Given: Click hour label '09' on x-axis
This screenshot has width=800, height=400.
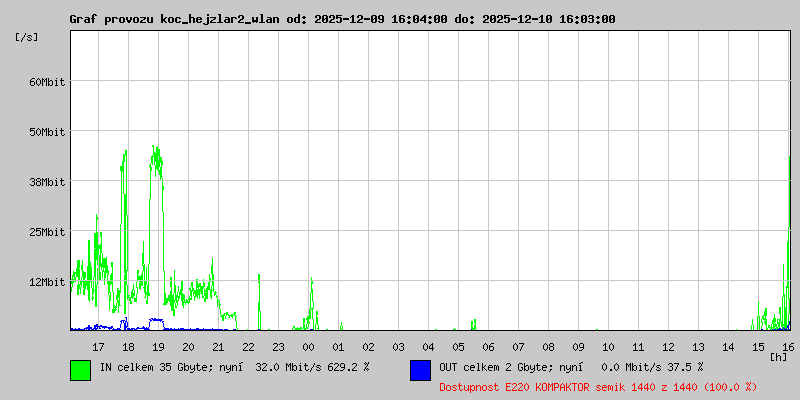Looking at the screenshot, I should 579,347.
